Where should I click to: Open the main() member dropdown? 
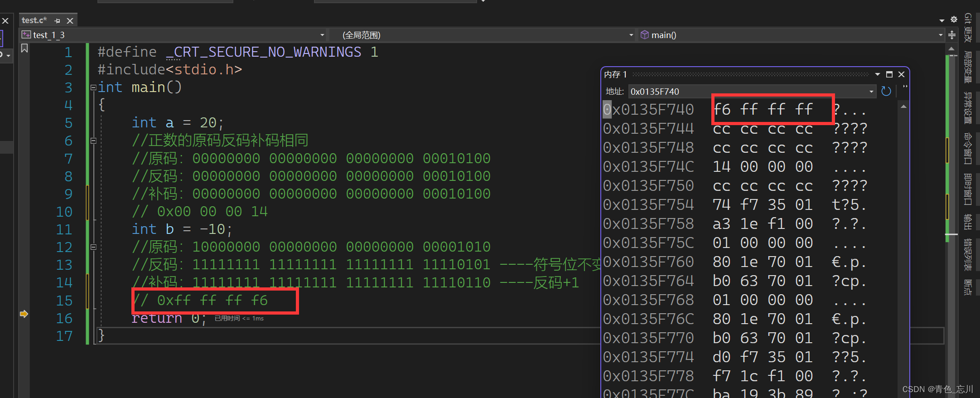941,35
